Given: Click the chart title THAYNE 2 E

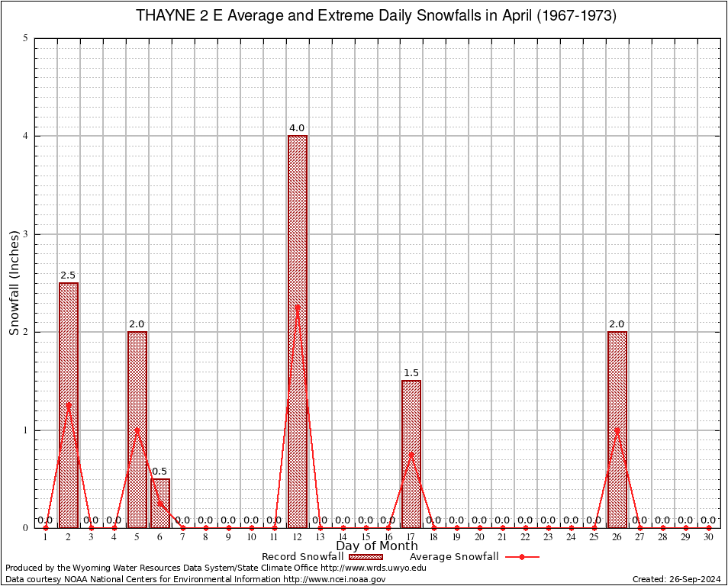Looking at the screenshot, I should [376, 16].
